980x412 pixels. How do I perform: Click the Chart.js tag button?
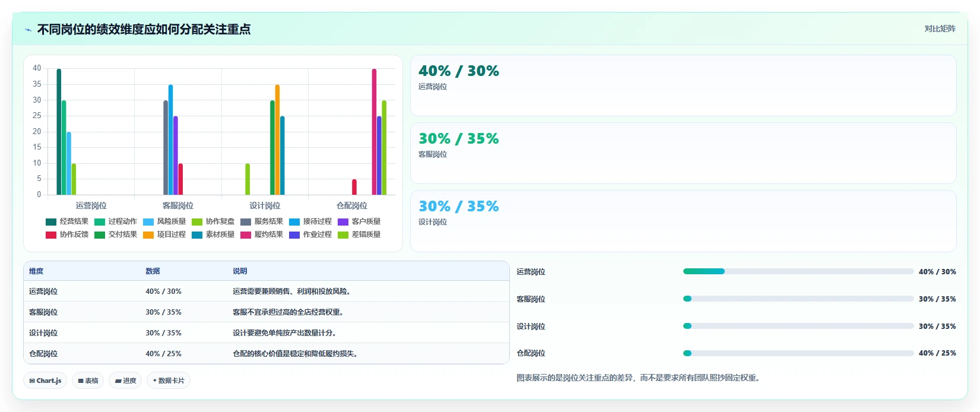click(x=45, y=381)
